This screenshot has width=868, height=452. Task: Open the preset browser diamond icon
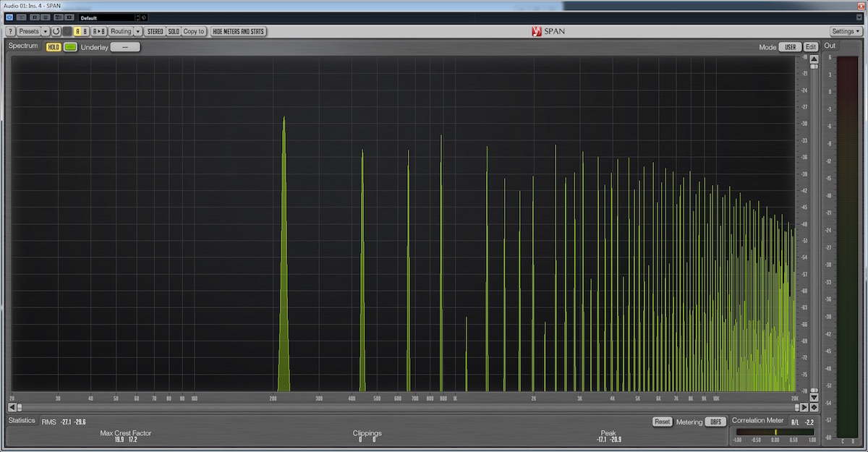[x=144, y=17]
